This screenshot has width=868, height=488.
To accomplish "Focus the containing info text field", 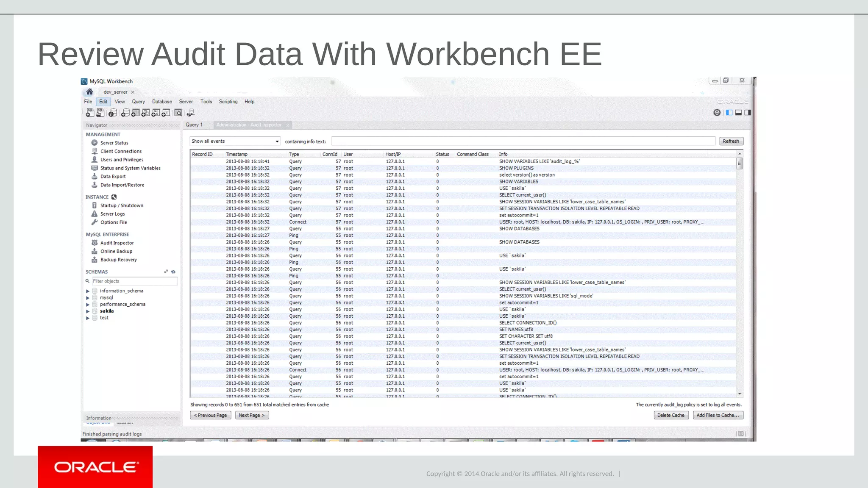I will point(523,141).
